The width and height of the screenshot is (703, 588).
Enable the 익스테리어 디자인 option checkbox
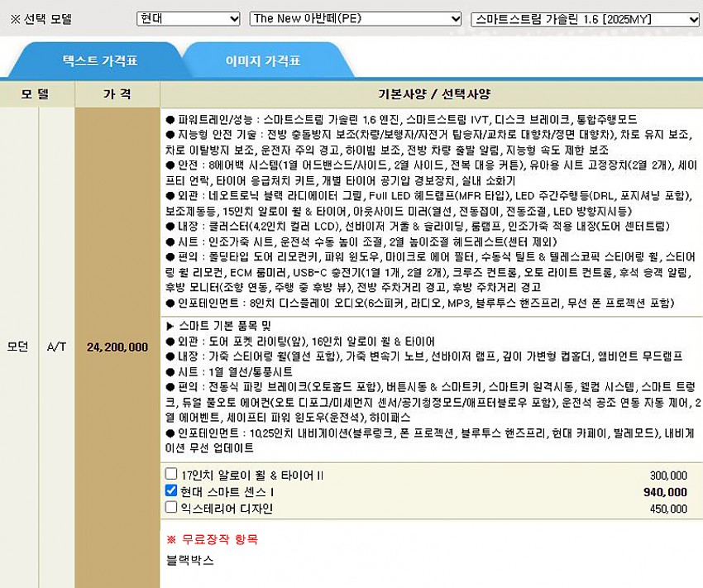click(171, 507)
